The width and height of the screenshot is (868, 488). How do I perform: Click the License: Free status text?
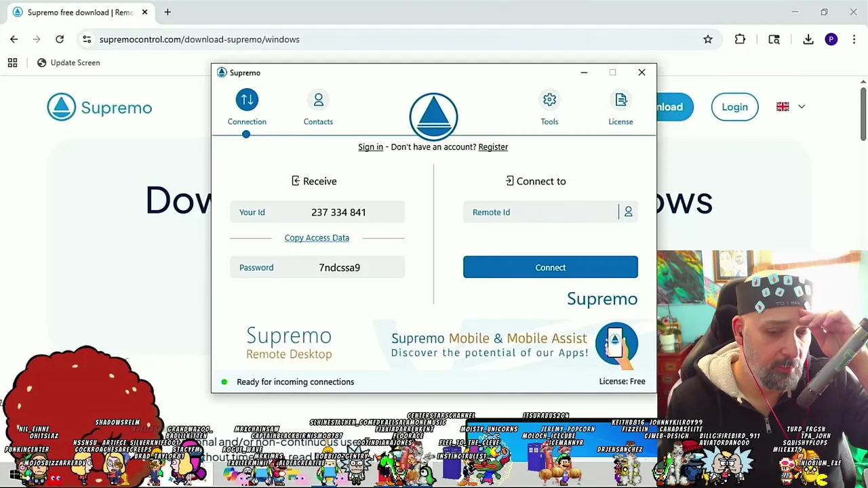[622, 382]
